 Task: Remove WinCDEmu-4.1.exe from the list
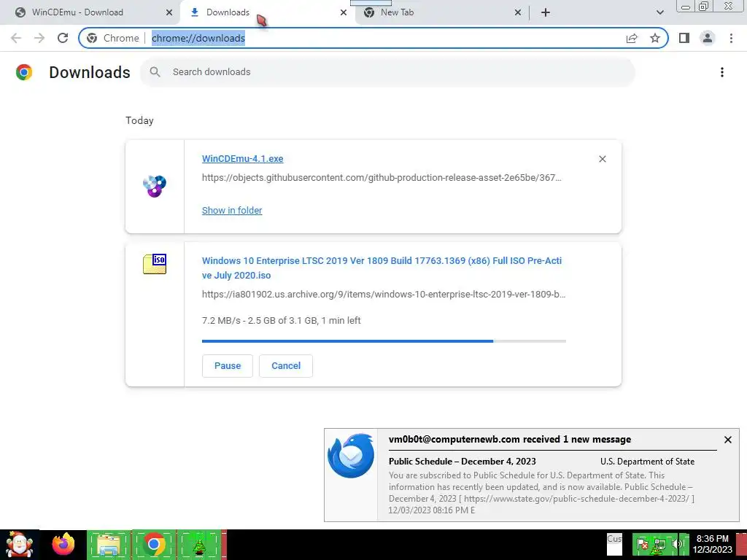pos(602,159)
